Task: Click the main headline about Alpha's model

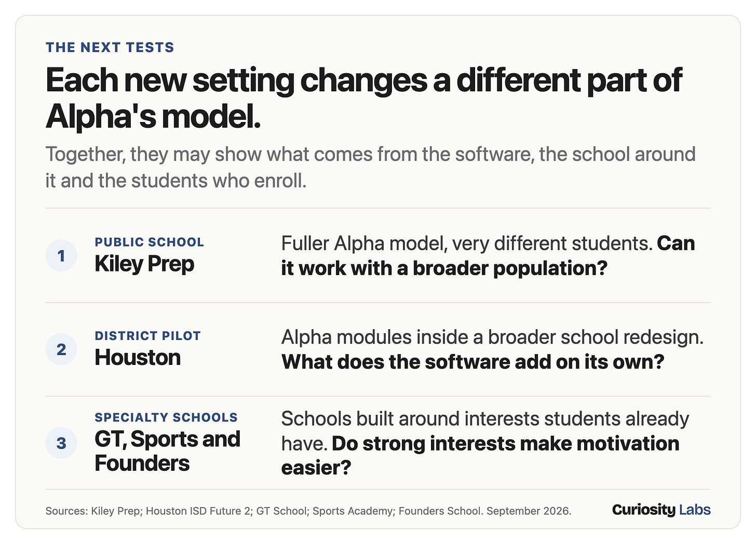Action: [x=363, y=98]
